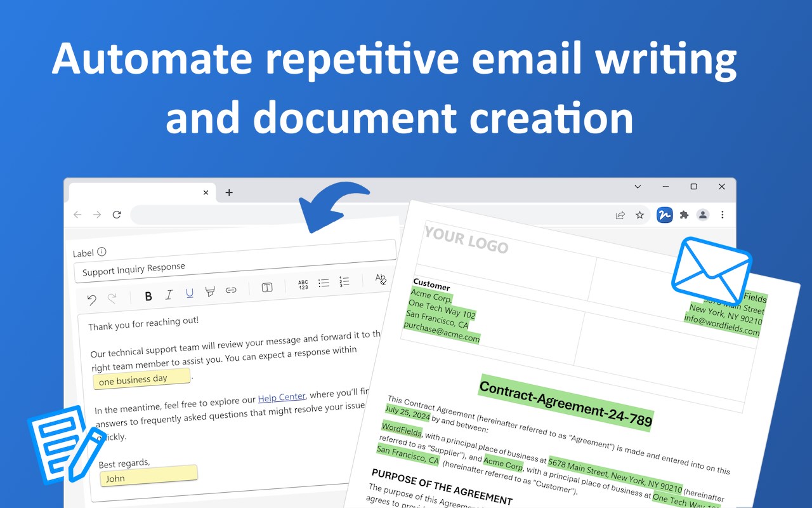Minimize the browser window
Screen dimensions: 812x508
665,187
